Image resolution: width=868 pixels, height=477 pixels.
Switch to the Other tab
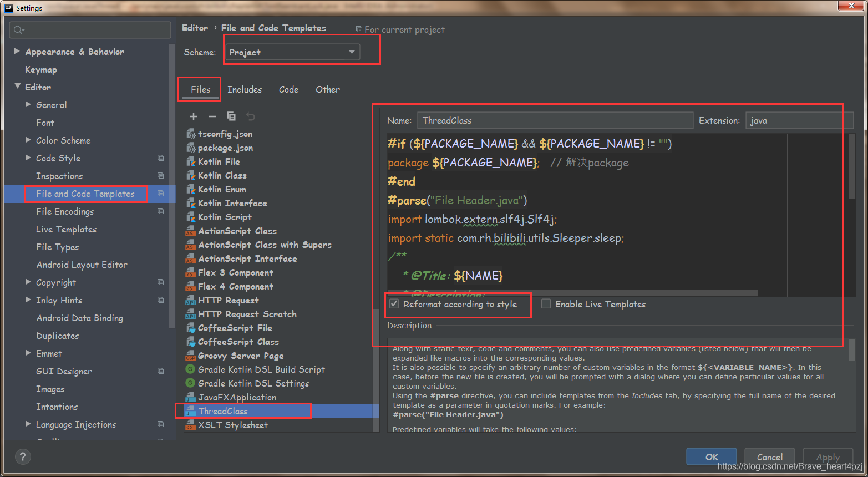click(x=328, y=89)
